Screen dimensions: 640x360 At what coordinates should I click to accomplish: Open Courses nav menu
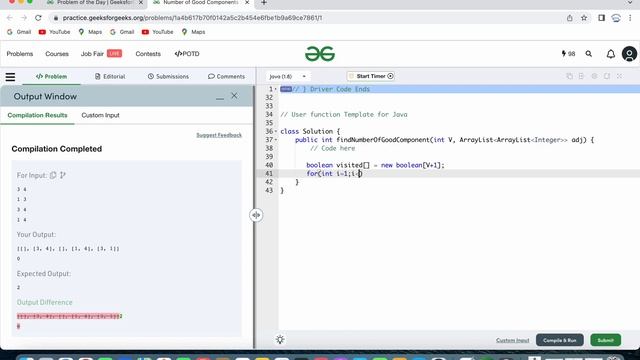click(x=57, y=54)
